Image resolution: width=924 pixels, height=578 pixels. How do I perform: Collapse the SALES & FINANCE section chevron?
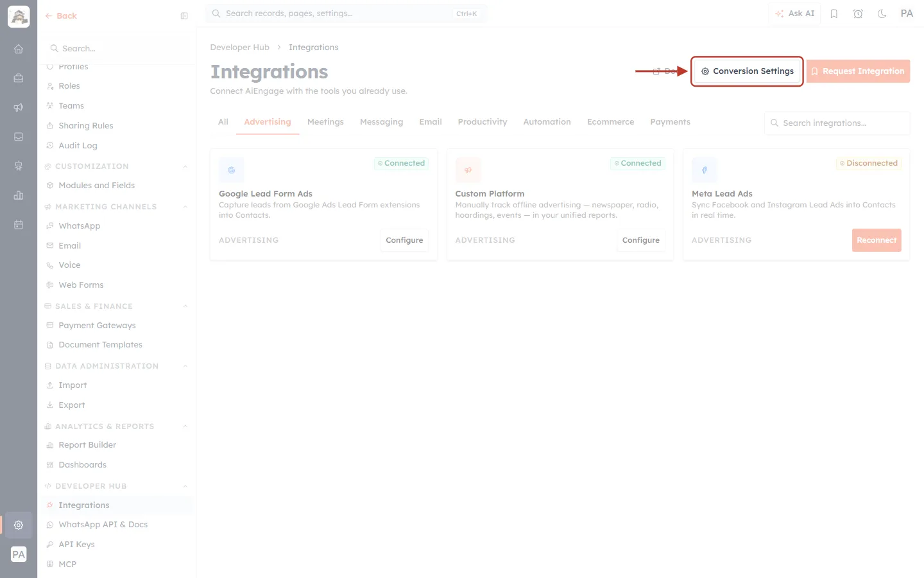coord(185,306)
